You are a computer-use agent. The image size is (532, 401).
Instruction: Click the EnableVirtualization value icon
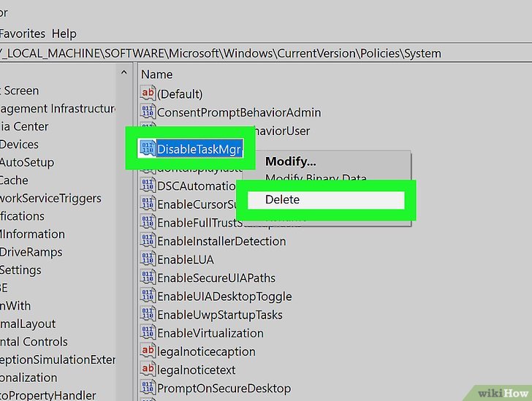coord(148,332)
